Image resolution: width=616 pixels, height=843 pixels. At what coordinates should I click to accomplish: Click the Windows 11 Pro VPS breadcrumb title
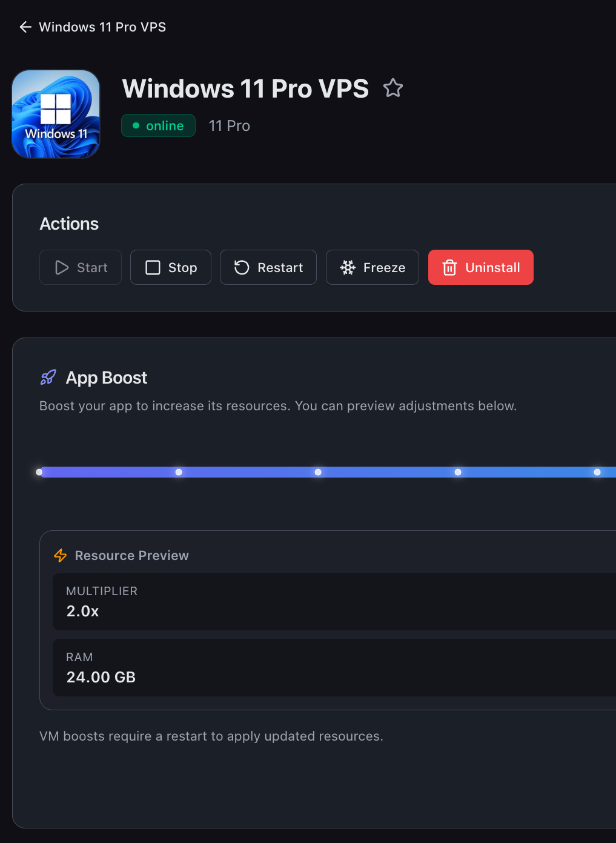(102, 27)
